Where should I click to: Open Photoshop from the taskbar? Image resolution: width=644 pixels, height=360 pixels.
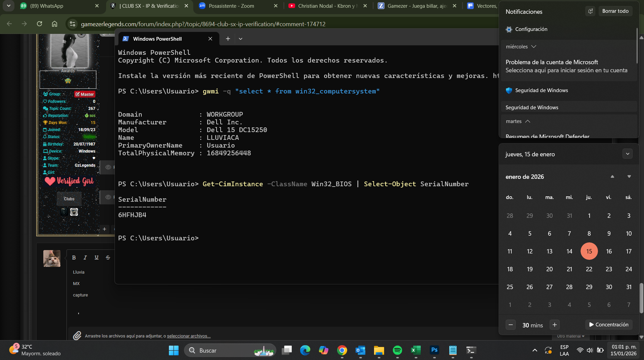(x=434, y=350)
